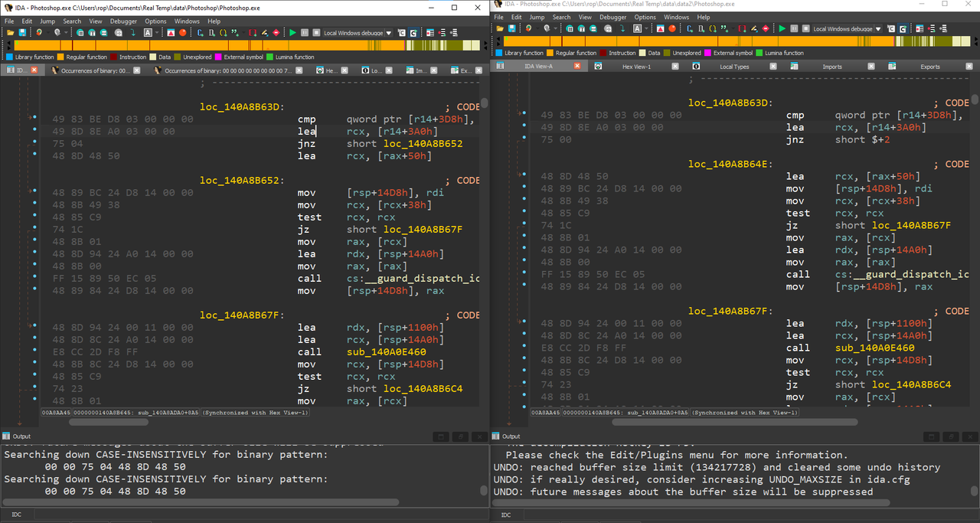Image resolution: width=980 pixels, height=523 pixels.
Task: Close the first Occurrences of binary tab
Action: 136,70
